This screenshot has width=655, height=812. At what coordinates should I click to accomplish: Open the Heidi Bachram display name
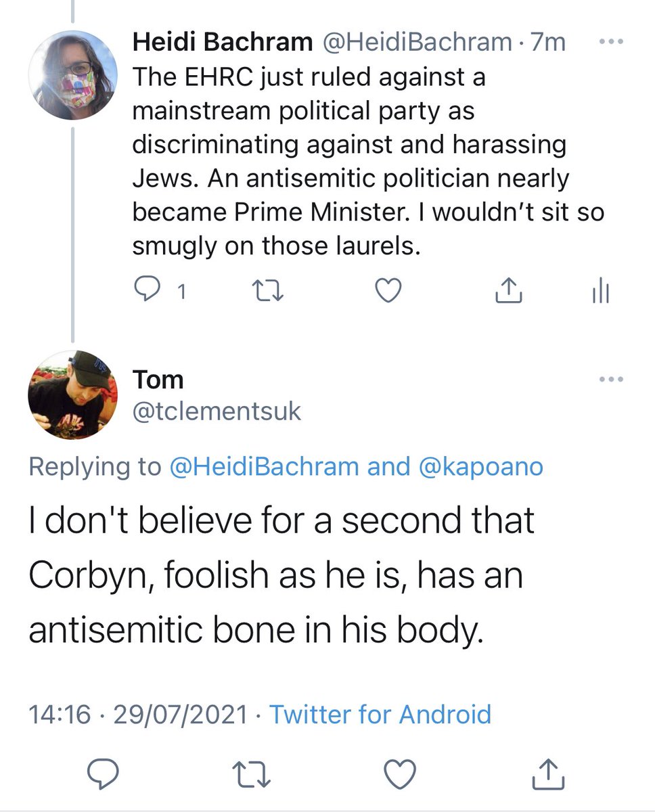pos(222,42)
